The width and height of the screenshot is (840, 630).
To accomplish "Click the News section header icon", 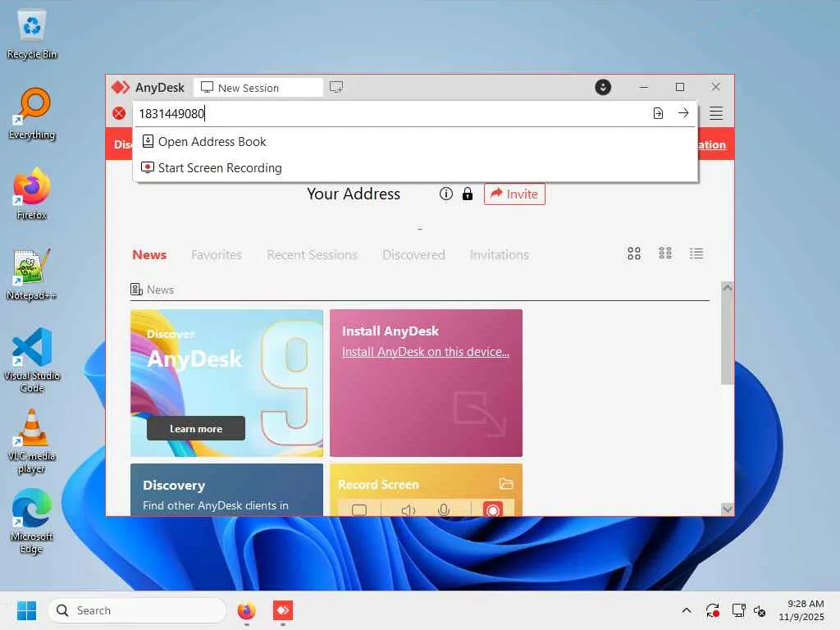I will pos(136,290).
